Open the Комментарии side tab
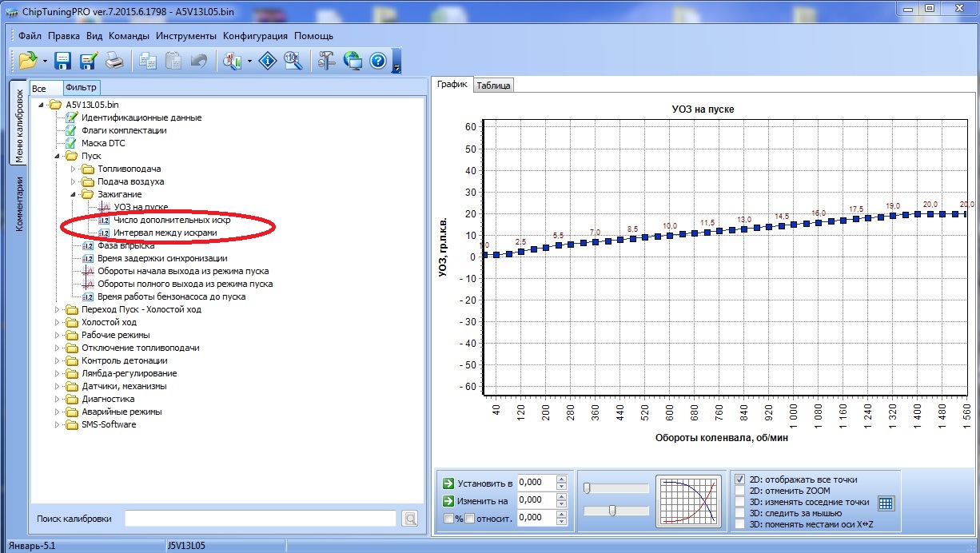 tap(20, 203)
